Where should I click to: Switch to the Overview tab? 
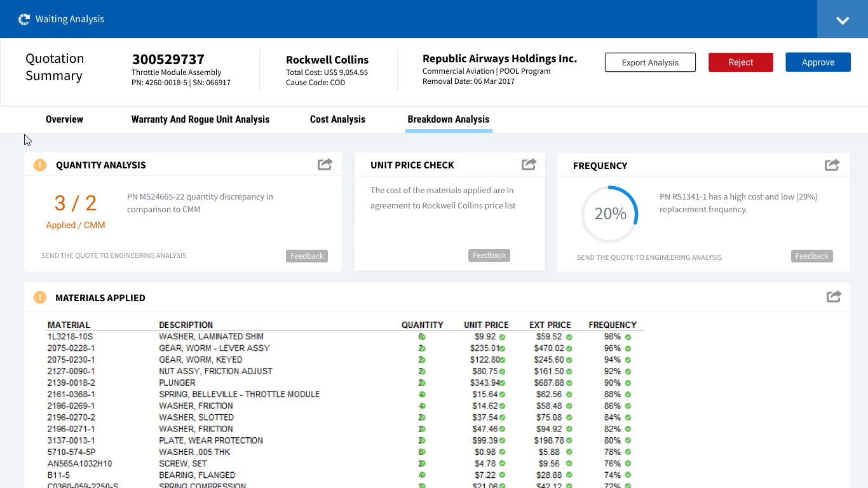64,119
